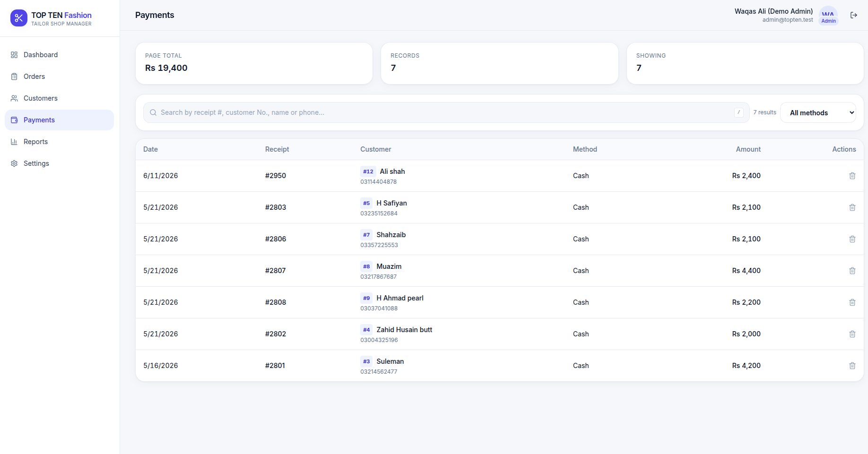The width and height of the screenshot is (868, 454).
Task: Remove Shahzaib's payment receipt #2806
Action: [x=852, y=239]
